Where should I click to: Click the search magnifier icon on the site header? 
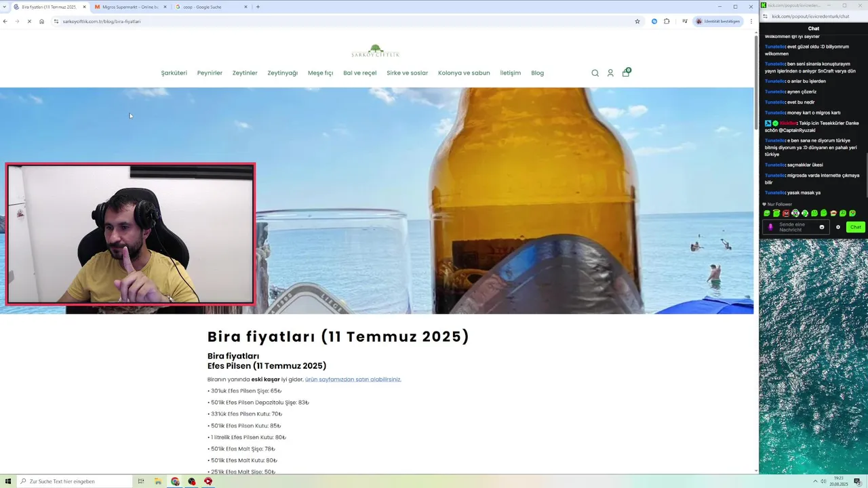595,73
